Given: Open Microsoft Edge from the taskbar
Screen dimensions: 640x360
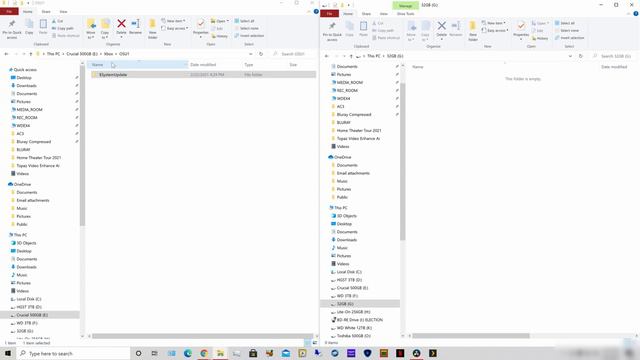Looking at the screenshot, I should coord(188,353).
